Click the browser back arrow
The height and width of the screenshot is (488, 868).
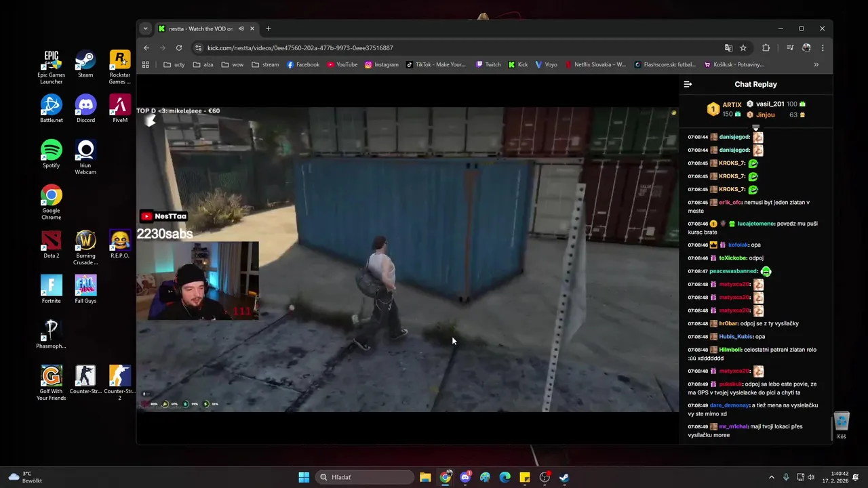click(146, 48)
